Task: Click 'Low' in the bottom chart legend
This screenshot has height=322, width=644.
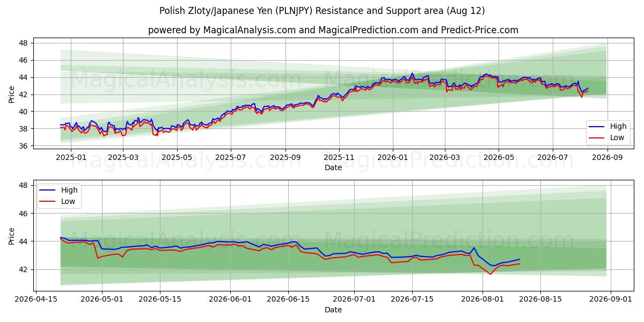Action: pos(68,201)
